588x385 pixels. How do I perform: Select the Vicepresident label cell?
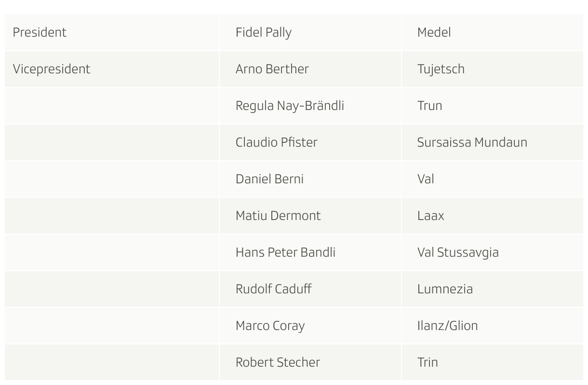[112, 69]
